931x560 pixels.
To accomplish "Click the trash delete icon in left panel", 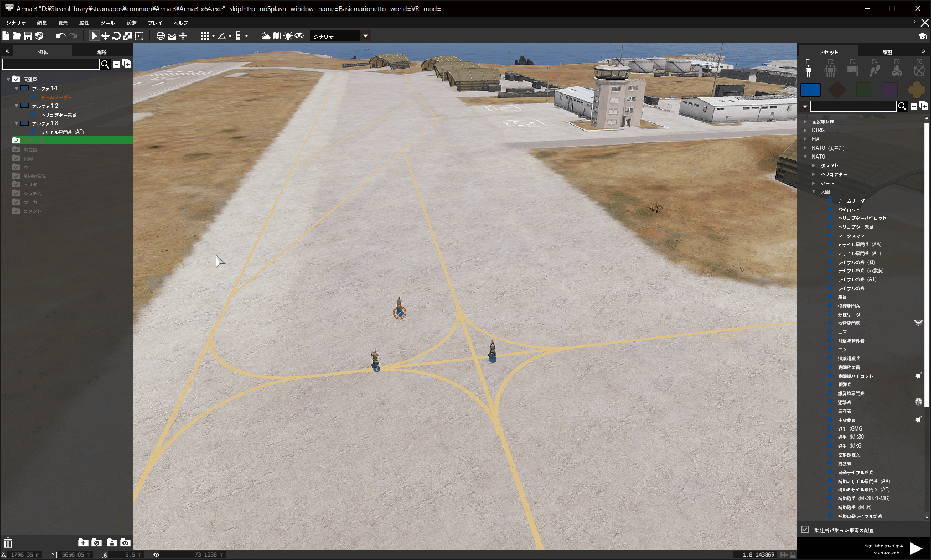I will [8, 542].
